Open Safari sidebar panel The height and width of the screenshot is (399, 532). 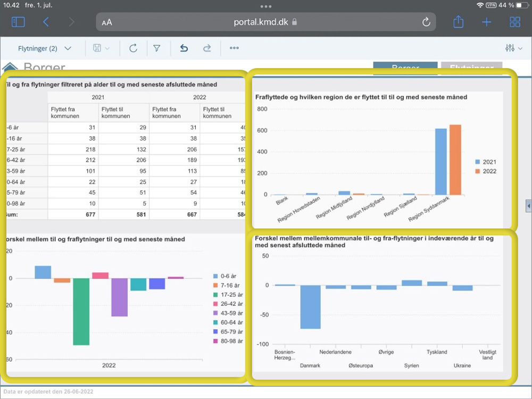18,22
